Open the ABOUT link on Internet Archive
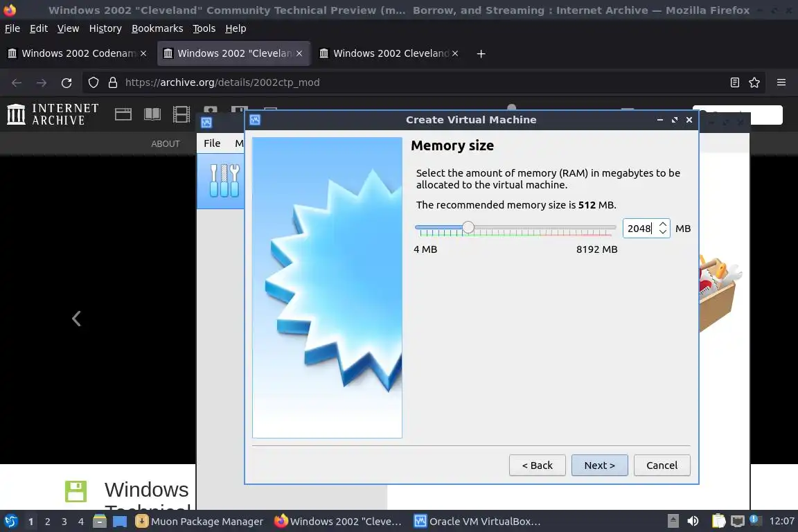798x532 pixels. click(166, 144)
